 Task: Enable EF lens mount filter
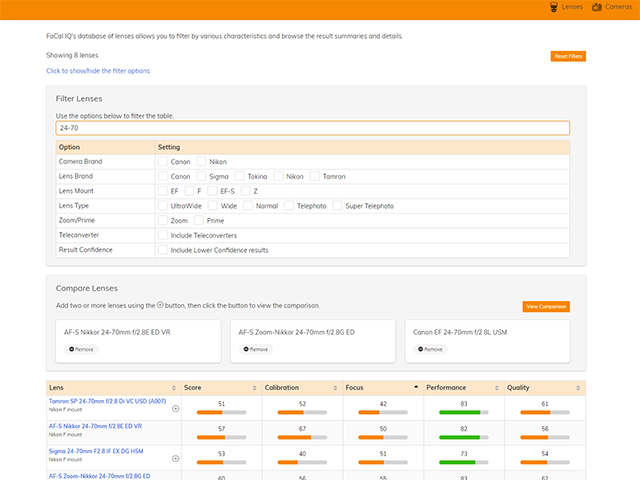coord(163,191)
